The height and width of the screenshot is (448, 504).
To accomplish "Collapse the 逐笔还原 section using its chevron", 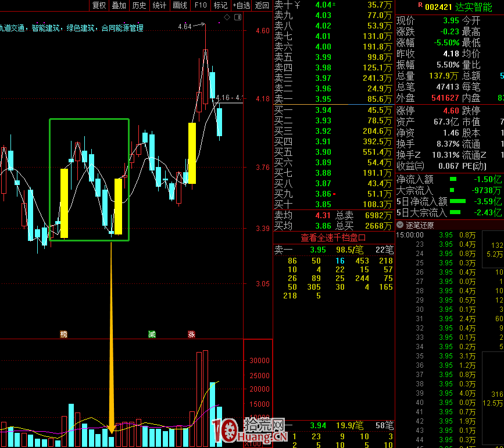I will click(x=400, y=225).
